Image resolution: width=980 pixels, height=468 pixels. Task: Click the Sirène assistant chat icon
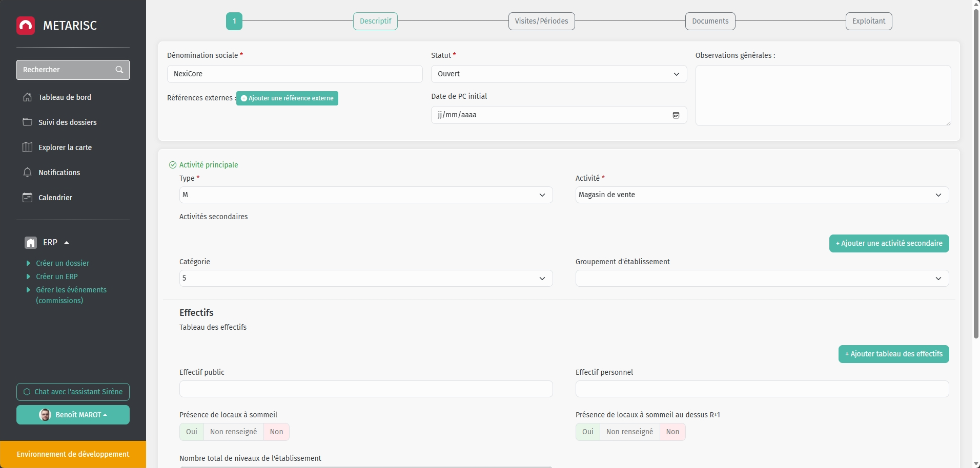click(27, 392)
